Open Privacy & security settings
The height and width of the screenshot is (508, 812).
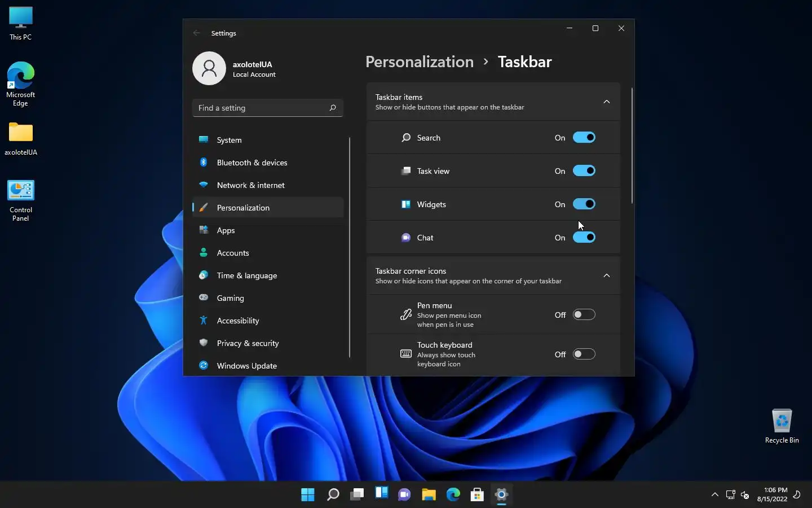[x=268, y=343]
